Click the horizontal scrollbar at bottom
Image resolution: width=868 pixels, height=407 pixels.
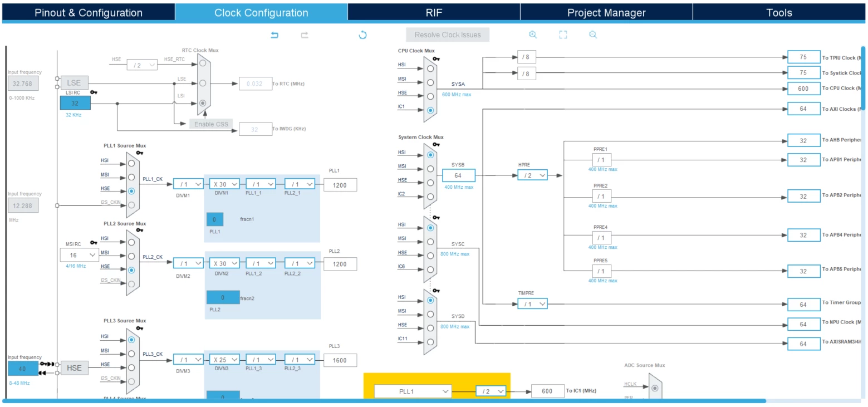[x=384, y=401]
